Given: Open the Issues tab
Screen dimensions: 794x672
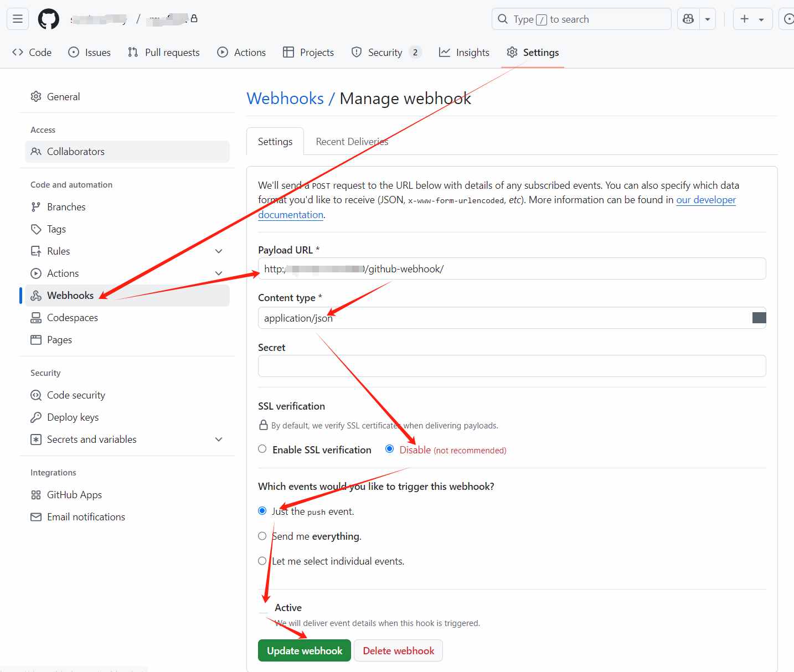Looking at the screenshot, I should tap(90, 52).
